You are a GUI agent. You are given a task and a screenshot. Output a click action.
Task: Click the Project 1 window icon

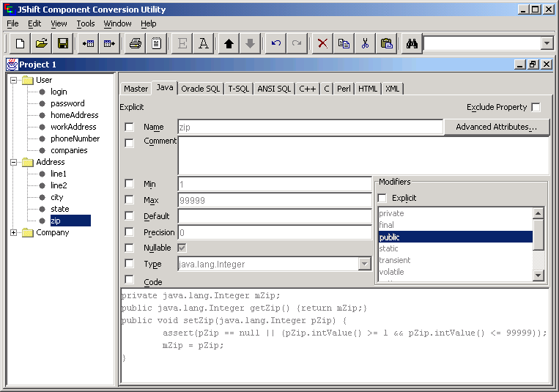(12, 64)
